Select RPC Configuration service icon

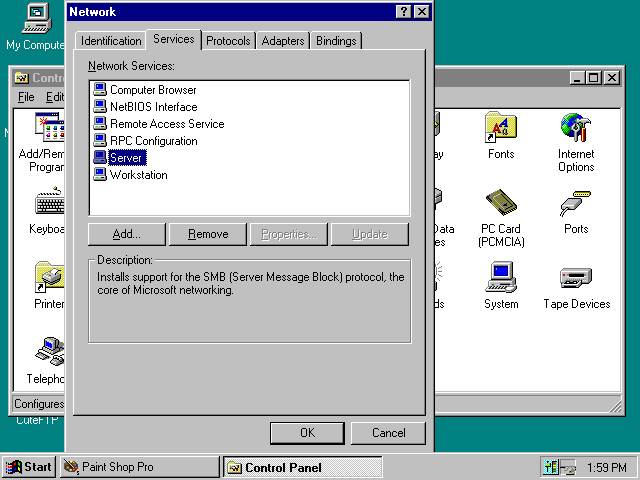click(x=100, y=140)
